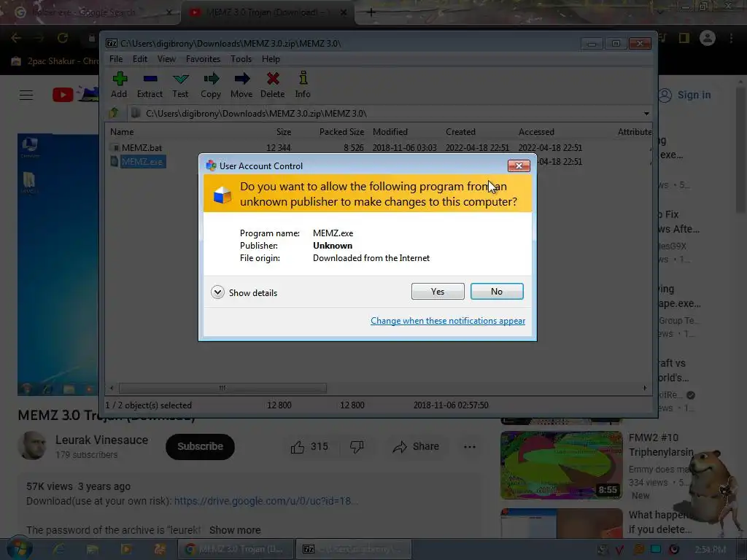
Task: Click Chrome back navigation arrow
Action: [x=16, y=38]
